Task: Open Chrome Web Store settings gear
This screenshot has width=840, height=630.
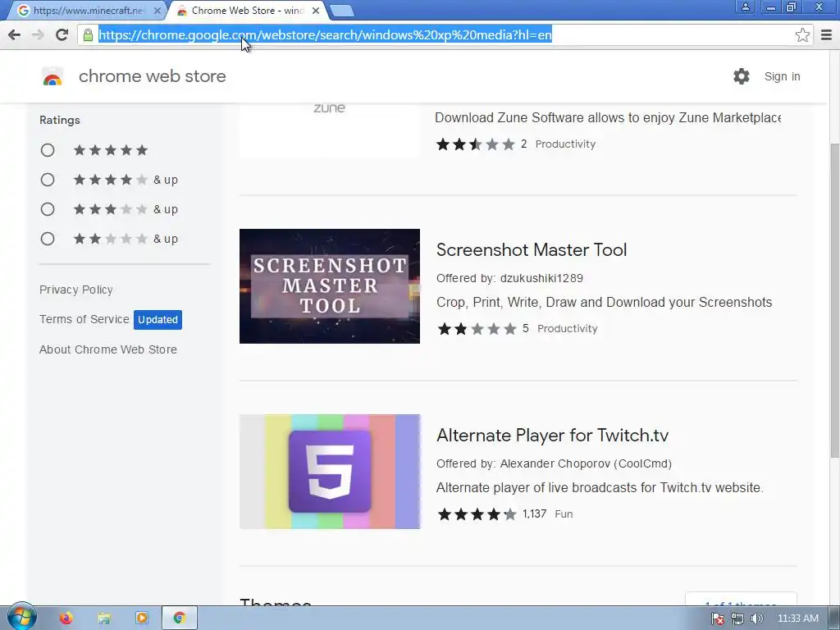Action: tap(742, 76)
